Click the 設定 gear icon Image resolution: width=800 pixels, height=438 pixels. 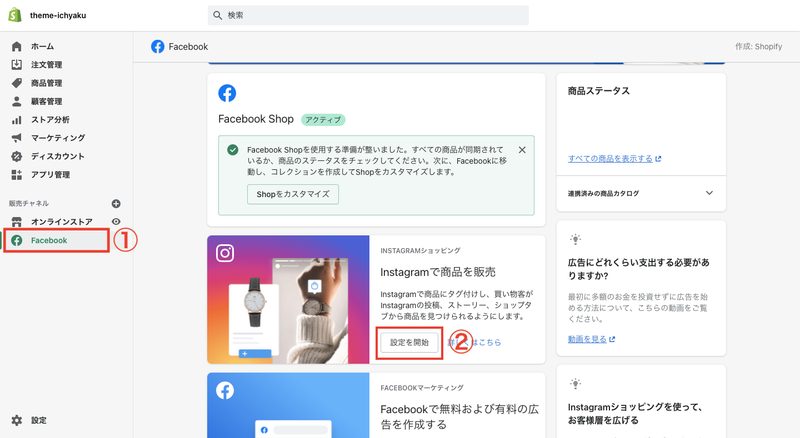[16, 420]
